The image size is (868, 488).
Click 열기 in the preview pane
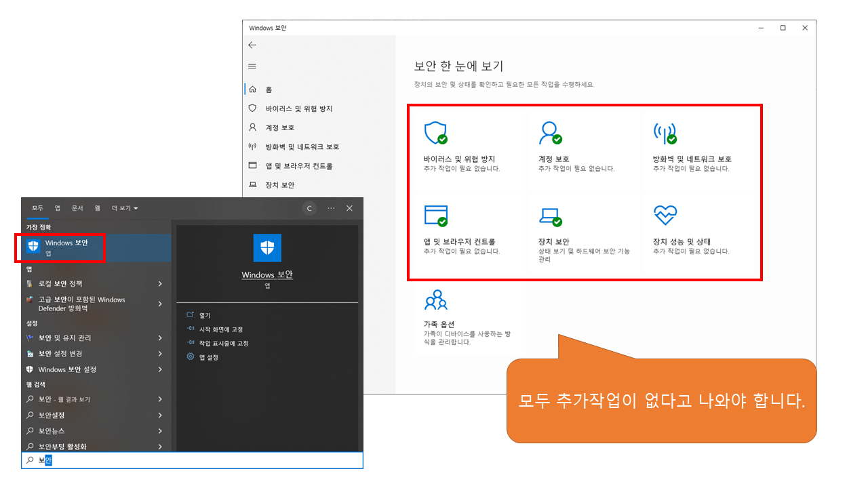click(x=205, y=315)
